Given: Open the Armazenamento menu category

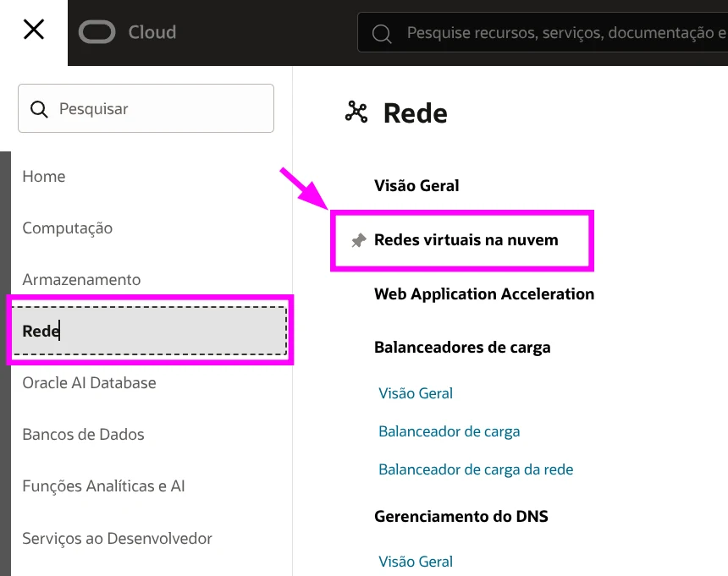Looking at the screenshot, I should (81, 280).
